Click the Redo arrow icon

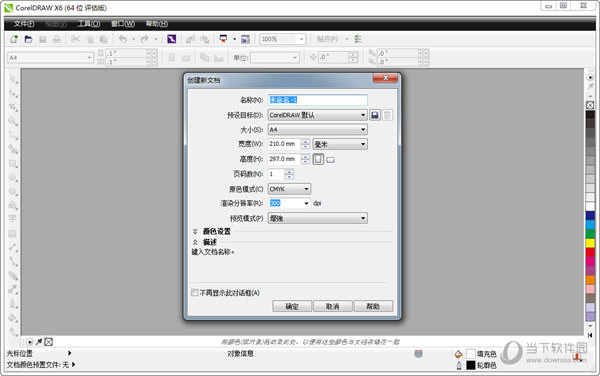pos(144,39)
